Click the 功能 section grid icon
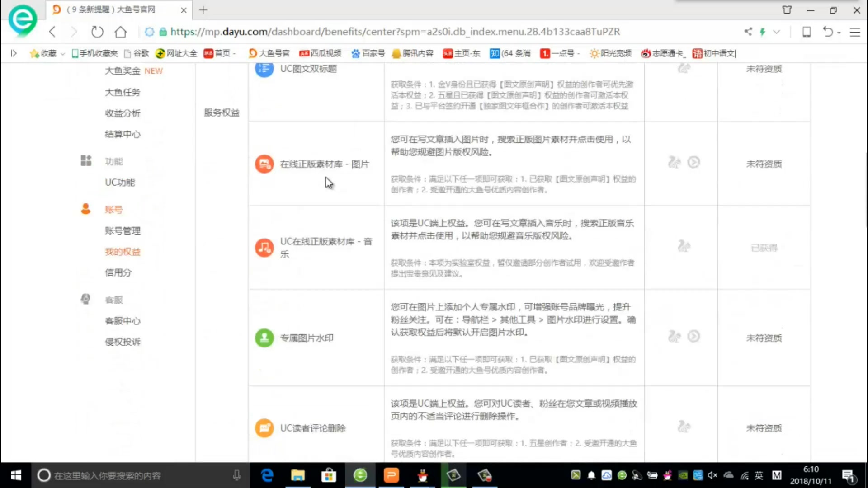Image resolution: width=868 pixels, height=488 pixels. point(86,161)
